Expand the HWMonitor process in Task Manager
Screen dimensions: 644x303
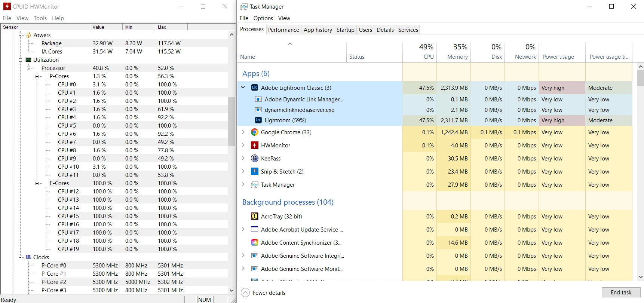point(243,145)
